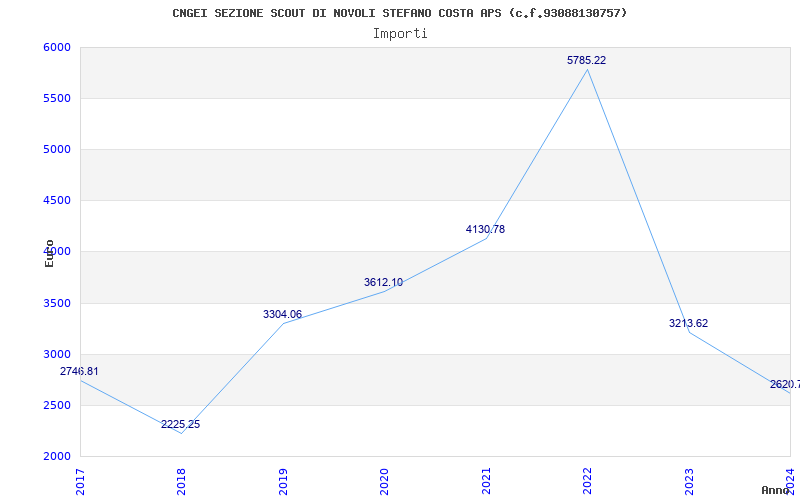Select the 3612.10 data label
Viewport: 800px width, 500px height.
point(383,282)
